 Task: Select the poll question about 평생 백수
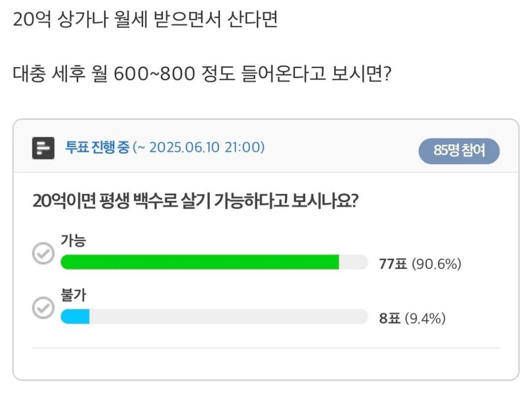[x=196, y=199]
